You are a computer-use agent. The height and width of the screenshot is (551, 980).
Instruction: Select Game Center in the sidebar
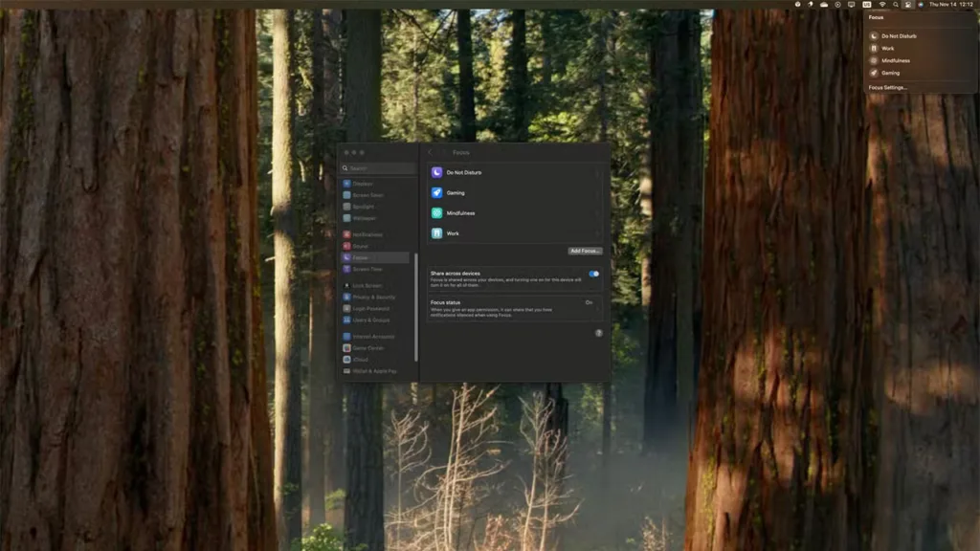click(375, 348)
